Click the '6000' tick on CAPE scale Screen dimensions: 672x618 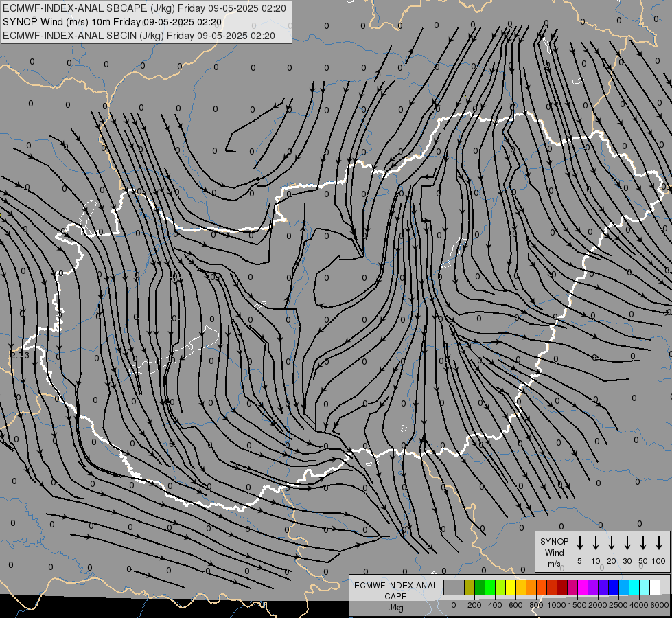coord(660,605)
